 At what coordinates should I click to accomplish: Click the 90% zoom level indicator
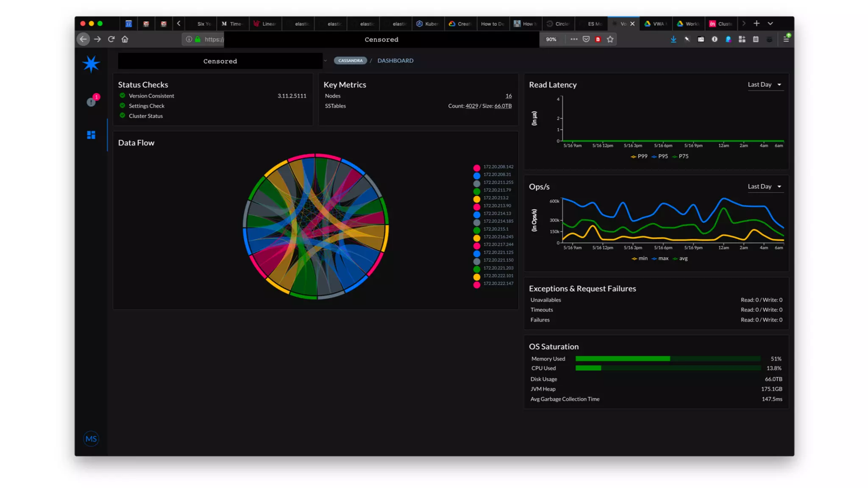coord(551,39)
